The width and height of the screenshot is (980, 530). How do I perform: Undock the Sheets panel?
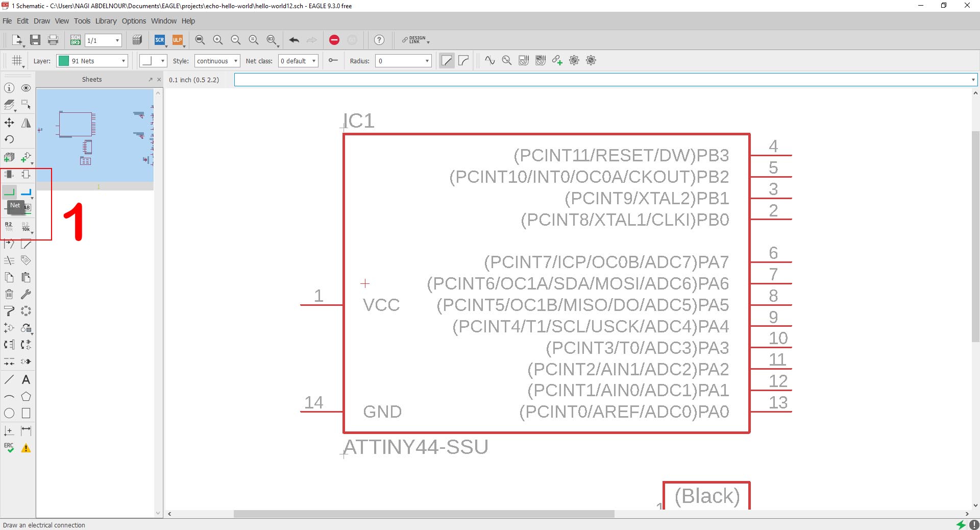[x=151, y=80]
